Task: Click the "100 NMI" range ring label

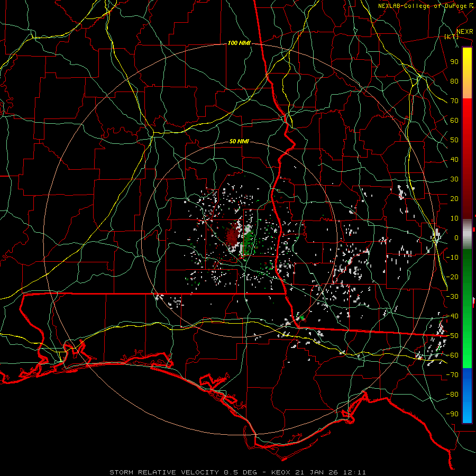Action: pos(239,43)
